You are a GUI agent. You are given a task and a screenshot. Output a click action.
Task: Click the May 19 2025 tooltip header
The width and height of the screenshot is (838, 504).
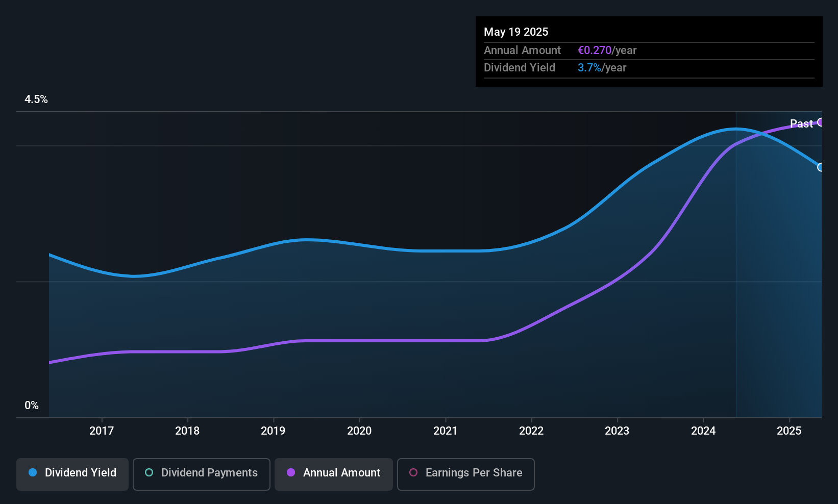[x=516, y=32]
